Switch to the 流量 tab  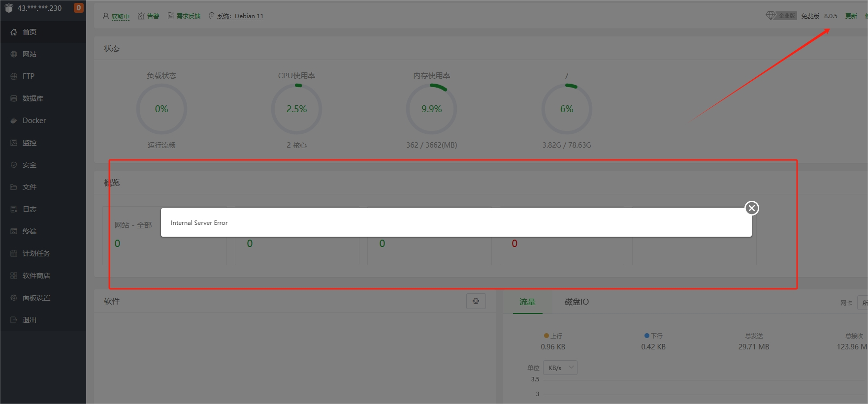pyautogui.click(x=527, y=302)
